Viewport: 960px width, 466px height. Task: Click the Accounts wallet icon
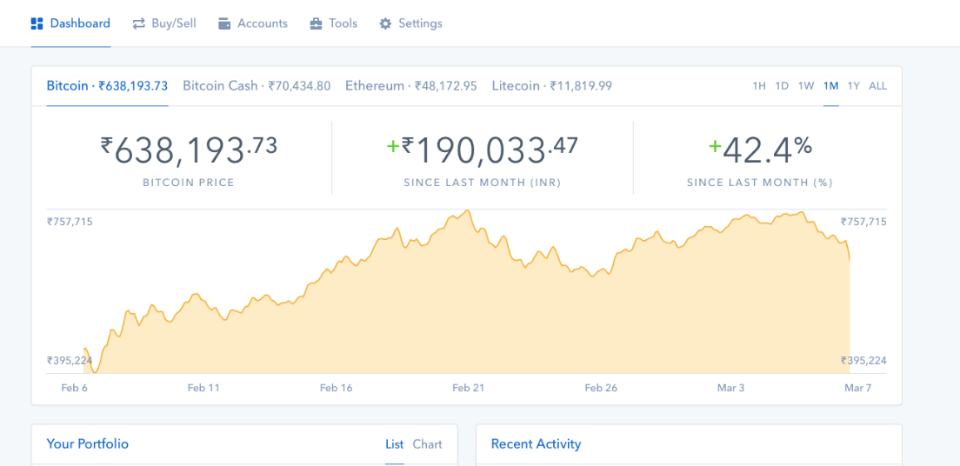(224, 23)
